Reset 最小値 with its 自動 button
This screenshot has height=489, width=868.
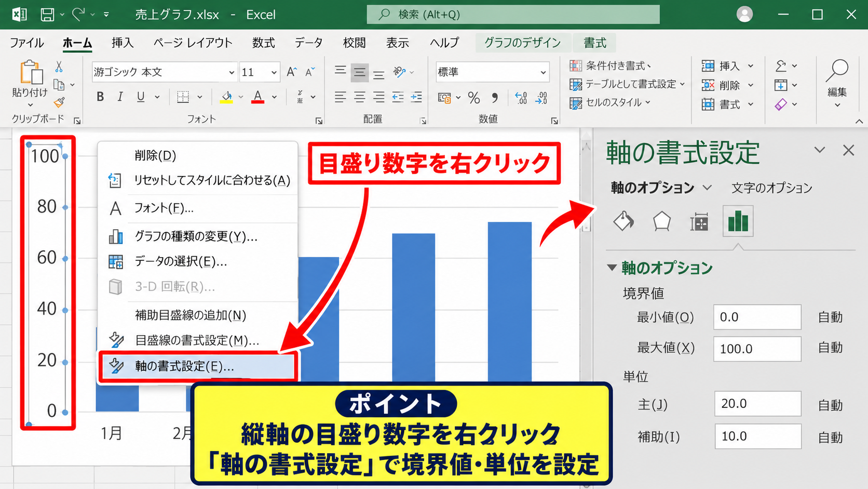coord(830,317)
